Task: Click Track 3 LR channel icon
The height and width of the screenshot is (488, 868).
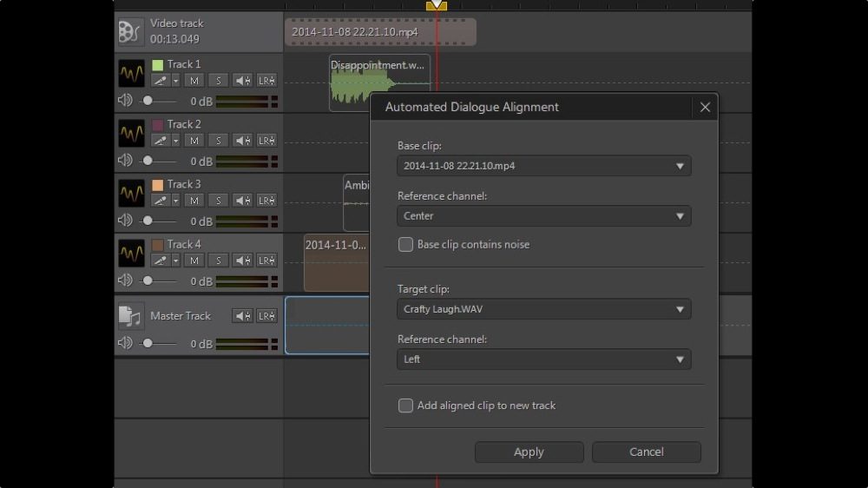Action: [x=266, y=201]
